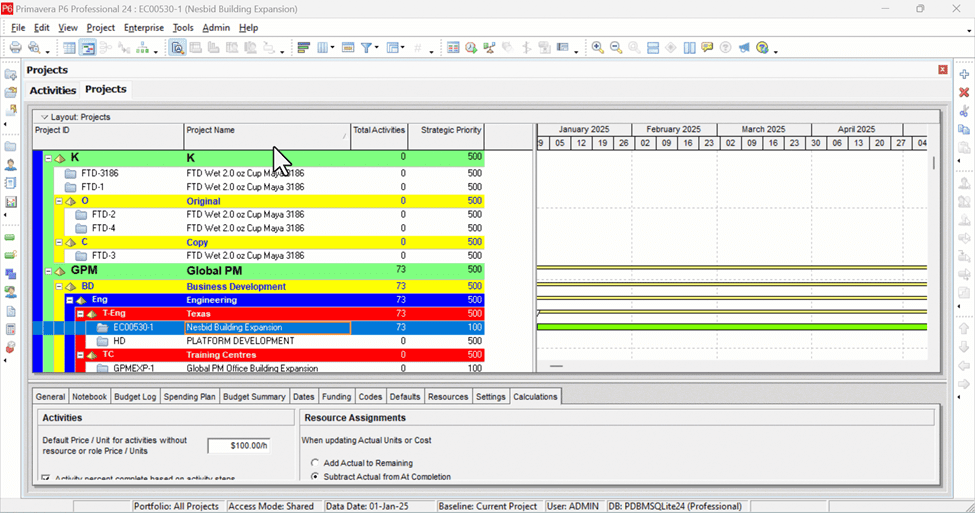Click the Print toolbar icon
Screen dimensions: 975x513
[x=15, y=48]
